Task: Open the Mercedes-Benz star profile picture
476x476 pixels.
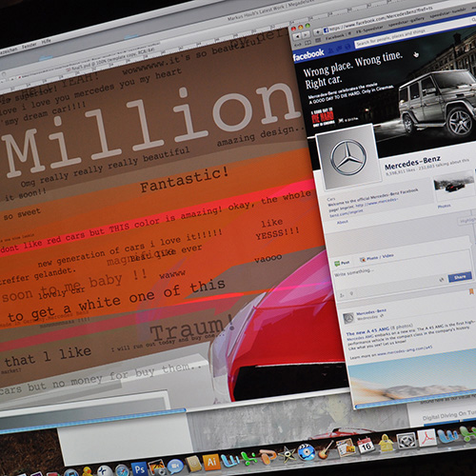Action: pyautogui.click(x=348, y=157)
